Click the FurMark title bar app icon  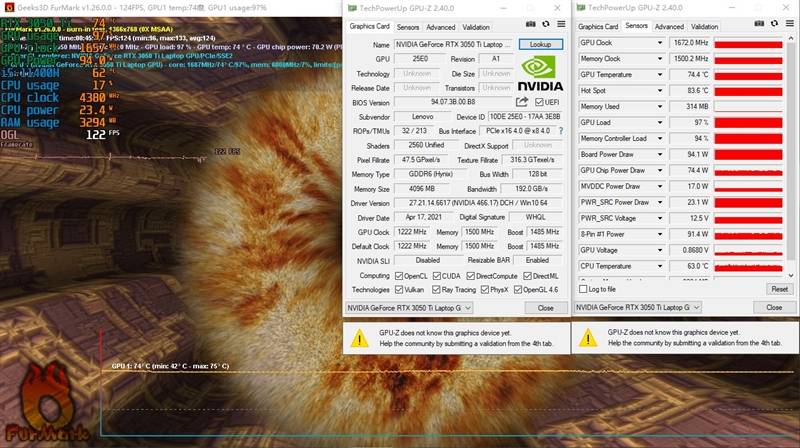pos(9,8)
